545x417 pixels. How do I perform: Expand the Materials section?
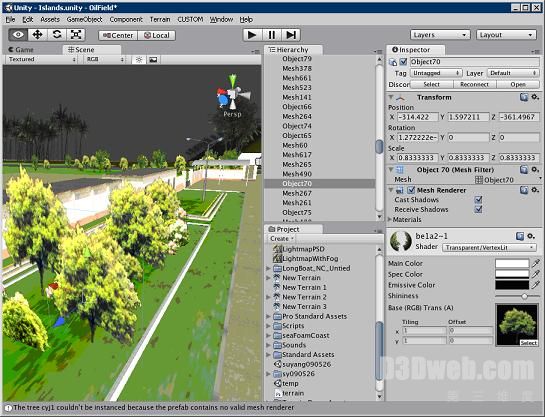[x=390, y=219]
